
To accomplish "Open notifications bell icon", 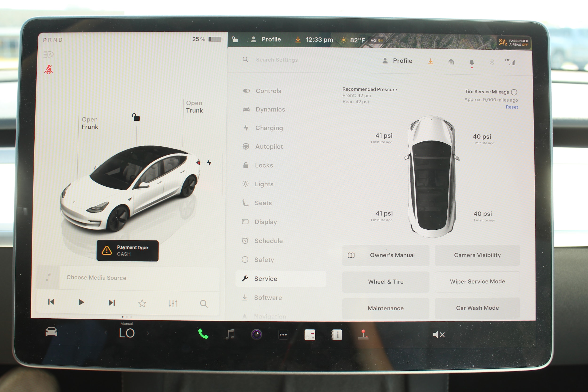I will point(472,63).
